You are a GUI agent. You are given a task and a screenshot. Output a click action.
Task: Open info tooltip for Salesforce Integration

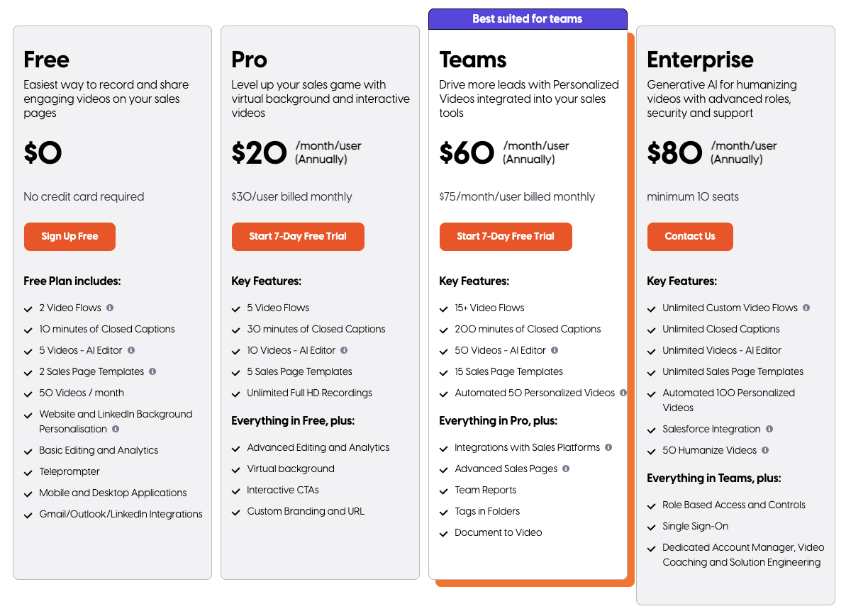click(769, 429)
